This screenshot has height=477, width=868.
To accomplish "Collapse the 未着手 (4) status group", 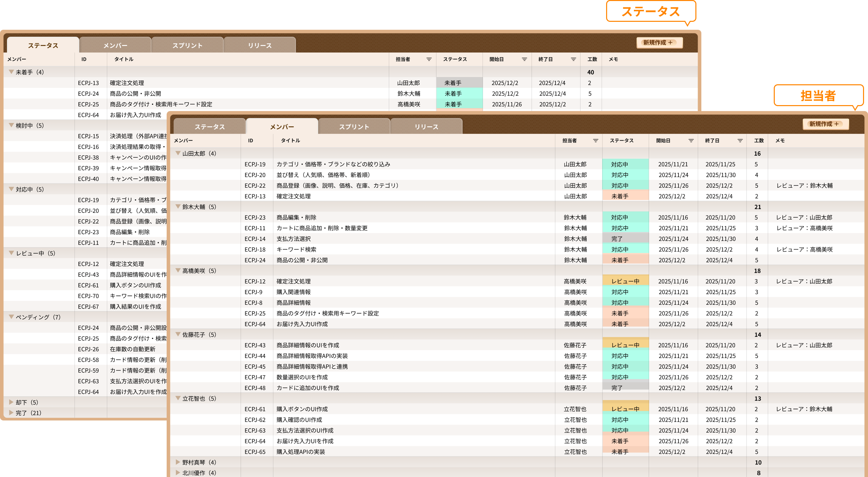I will pos(11,72).
